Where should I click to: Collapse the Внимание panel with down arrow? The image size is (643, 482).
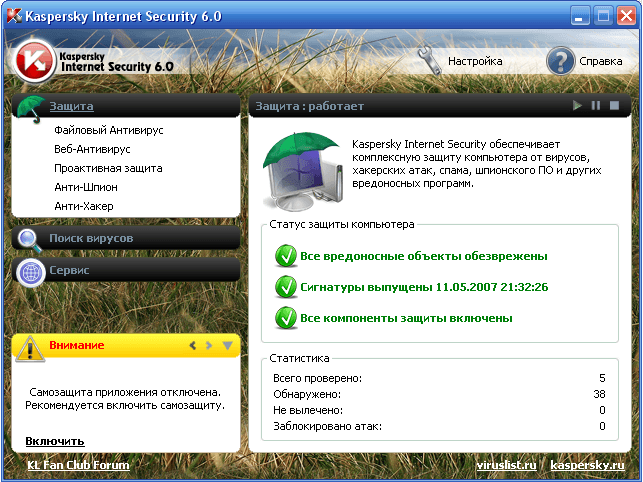tap(227, 346)
